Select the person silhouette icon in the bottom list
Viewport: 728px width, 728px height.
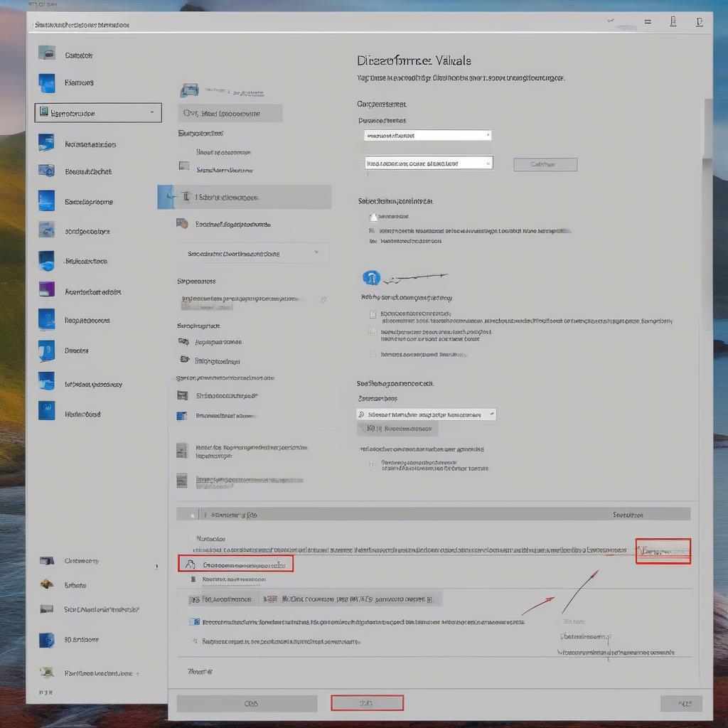click(x=190, y=564)
